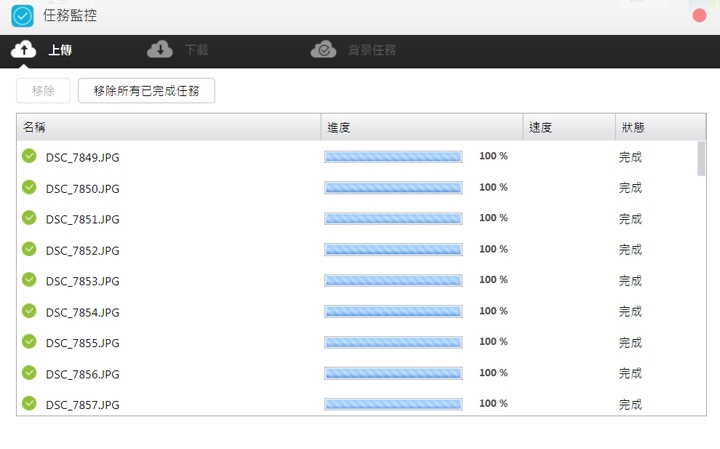Click green check icon for DSC_7853.JPG

point(29,280)
